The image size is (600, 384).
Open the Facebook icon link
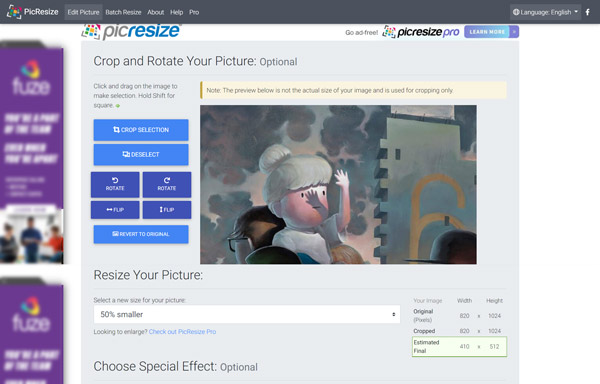587,12
